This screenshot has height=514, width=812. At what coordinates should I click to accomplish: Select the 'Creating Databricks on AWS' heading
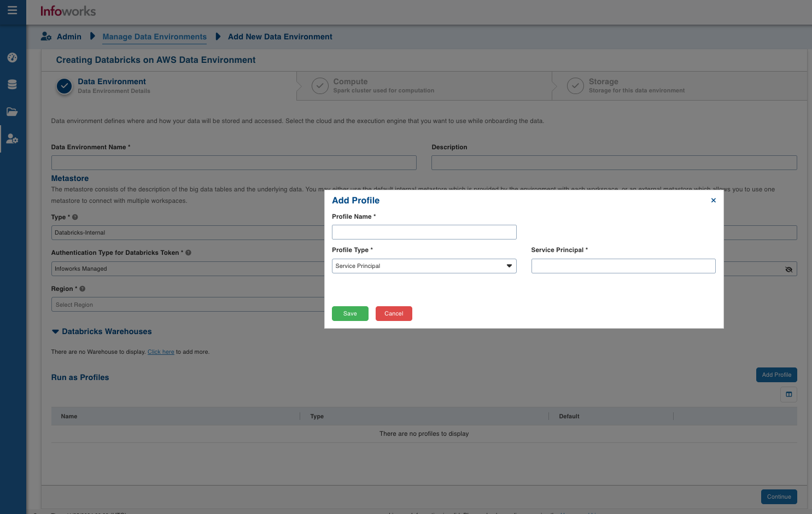click(156, 60)
